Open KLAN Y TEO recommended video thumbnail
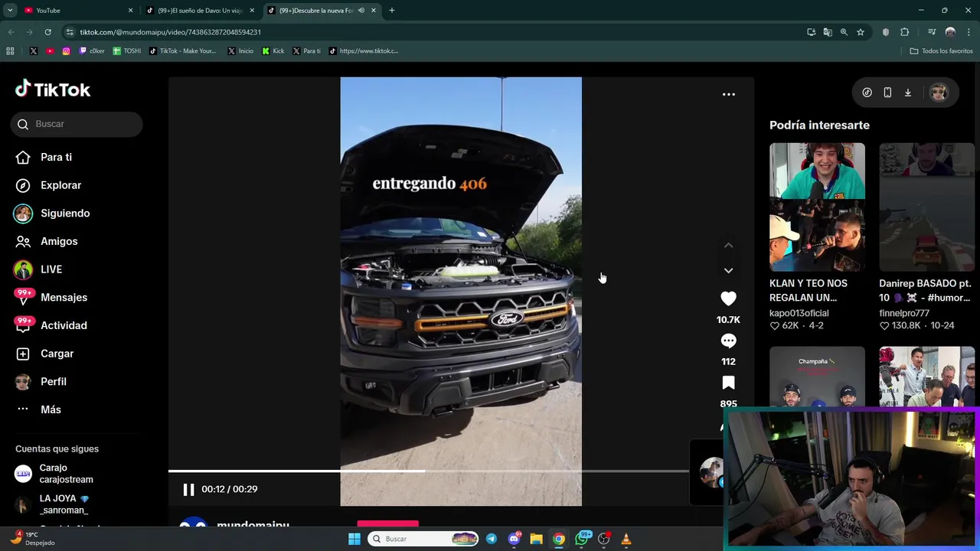980x551 pixels. [x=817, y=207]
